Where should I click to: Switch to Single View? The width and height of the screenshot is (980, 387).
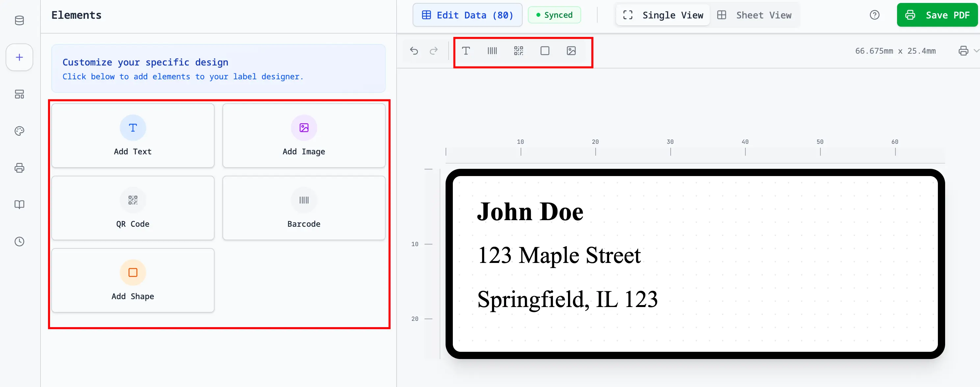pyautogui.click(x=663, y=15)
